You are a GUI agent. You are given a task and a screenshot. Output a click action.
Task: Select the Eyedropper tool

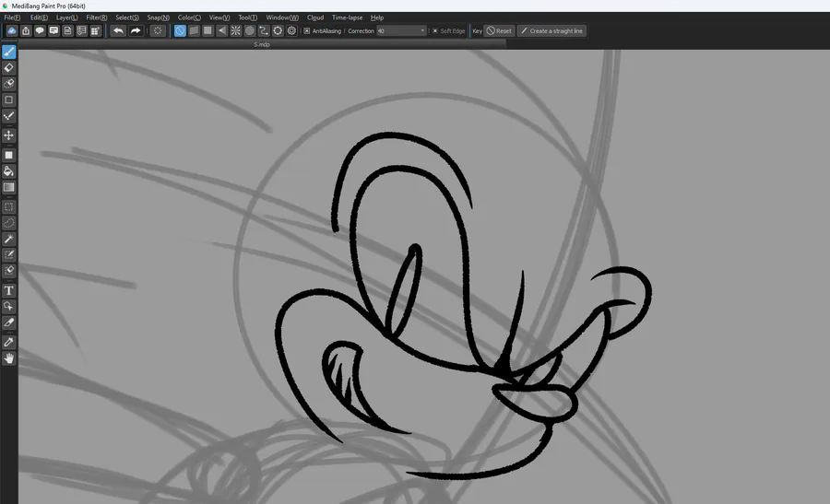click(9, 342)
